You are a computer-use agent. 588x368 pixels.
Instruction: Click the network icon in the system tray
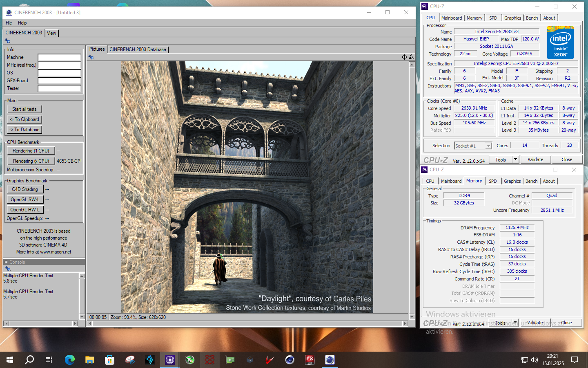[524, 360]
